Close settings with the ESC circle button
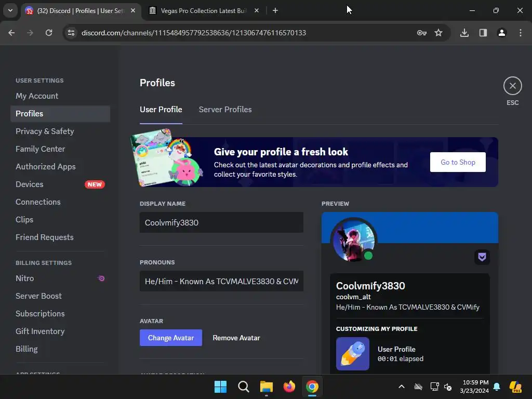The image size is (532, 399). click(x=512, y=86)
